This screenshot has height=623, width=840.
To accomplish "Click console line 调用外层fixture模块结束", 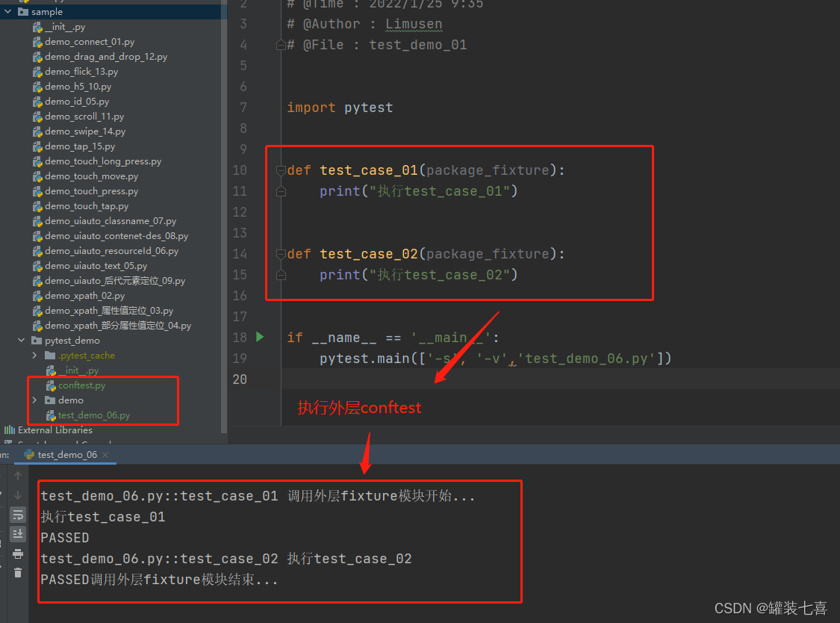I will 159,580.
